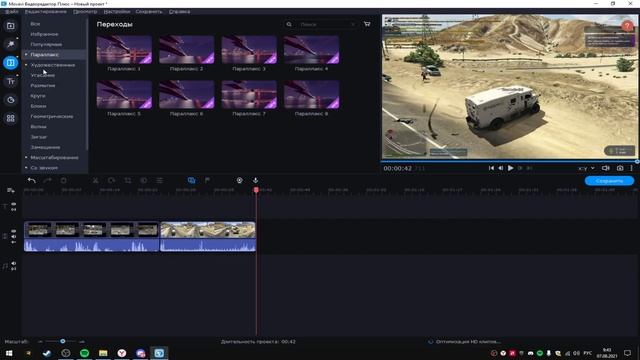Play the preview video
This screenshot has width=640, height=360.
point(511,168)
